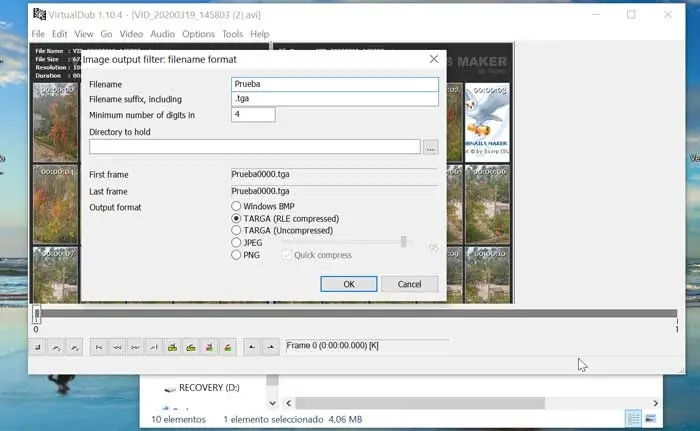Image resolution: width=700 pixels, height=431 pixels.
Task: Open the File menu
Action: click(x=38, y=34)
